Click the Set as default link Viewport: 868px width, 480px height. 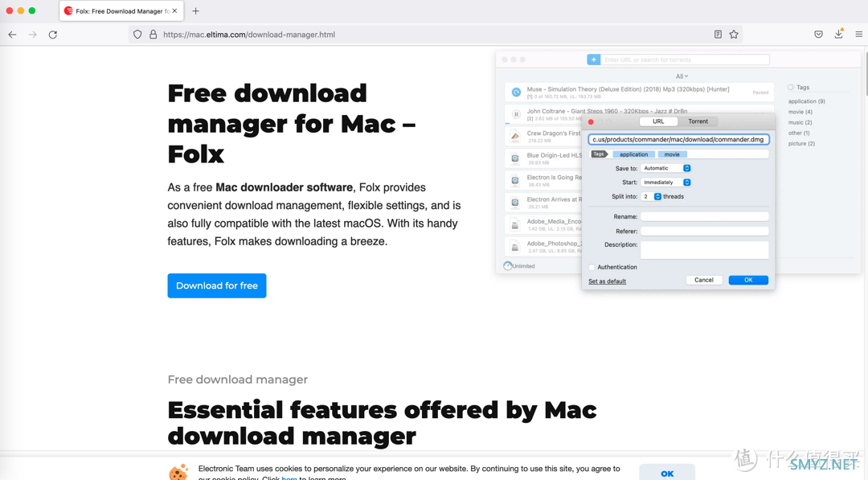tap(608, 281)
